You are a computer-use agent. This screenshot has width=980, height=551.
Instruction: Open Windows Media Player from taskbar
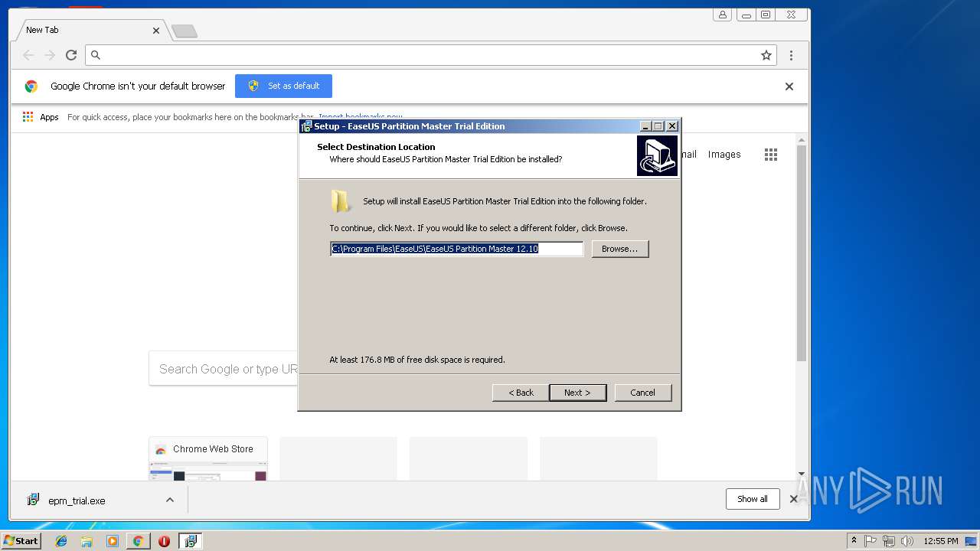pos(113,541)
